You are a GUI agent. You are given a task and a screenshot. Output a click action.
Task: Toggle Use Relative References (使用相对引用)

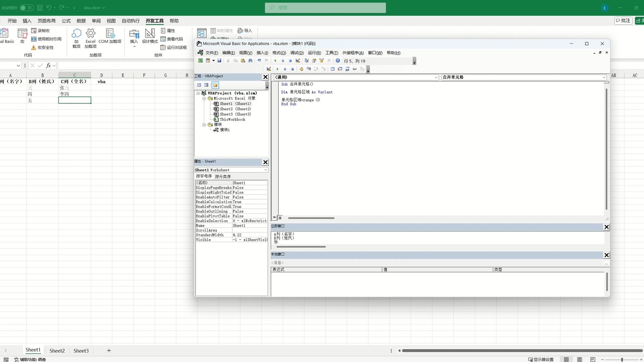46,39
